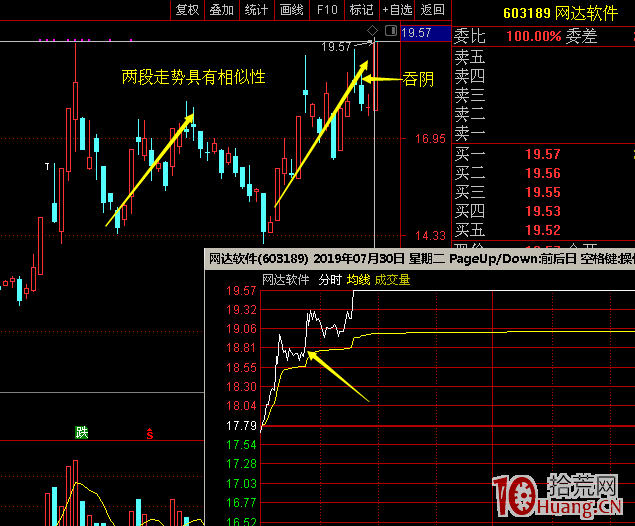Open the 叠加 overlay option
Viewport: 635px width, 526px height.
[222, 9]
